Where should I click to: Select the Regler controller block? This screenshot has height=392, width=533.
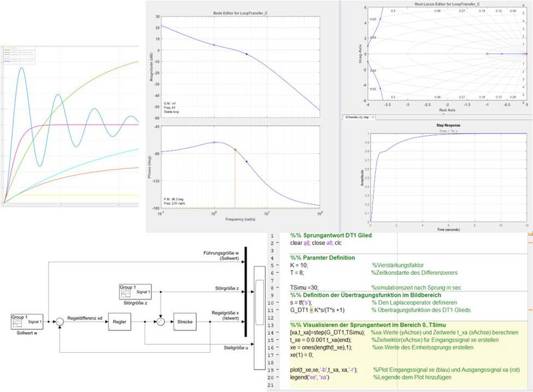pos(121,320)
